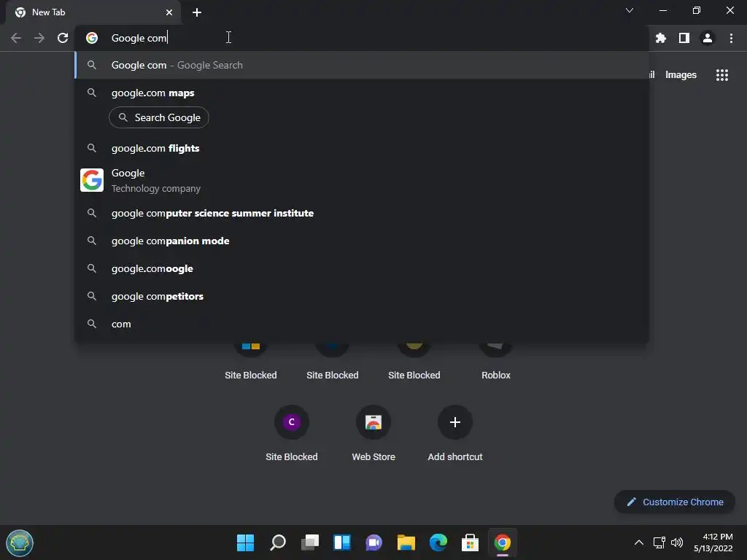Image resolution: width=747 pixels, height=560 pixels.
Task: Click the Google icon in address bar
Action: [x=92, y=38]
